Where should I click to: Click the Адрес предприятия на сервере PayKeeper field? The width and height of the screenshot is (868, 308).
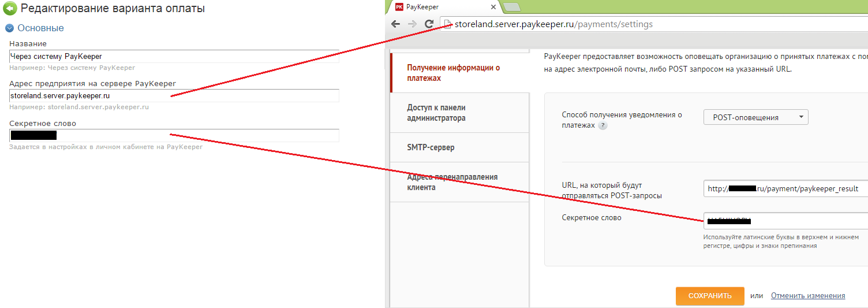click(174, 95)
